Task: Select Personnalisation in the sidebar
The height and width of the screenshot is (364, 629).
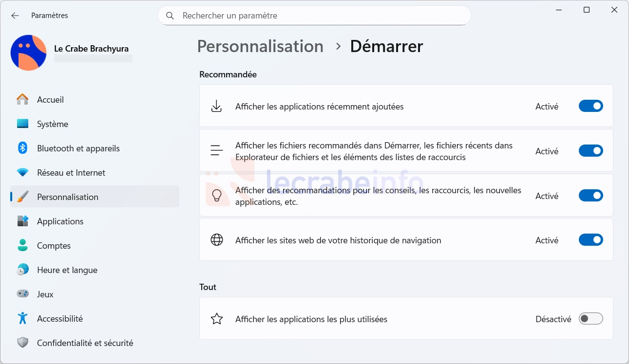Action: pos(68,197)
